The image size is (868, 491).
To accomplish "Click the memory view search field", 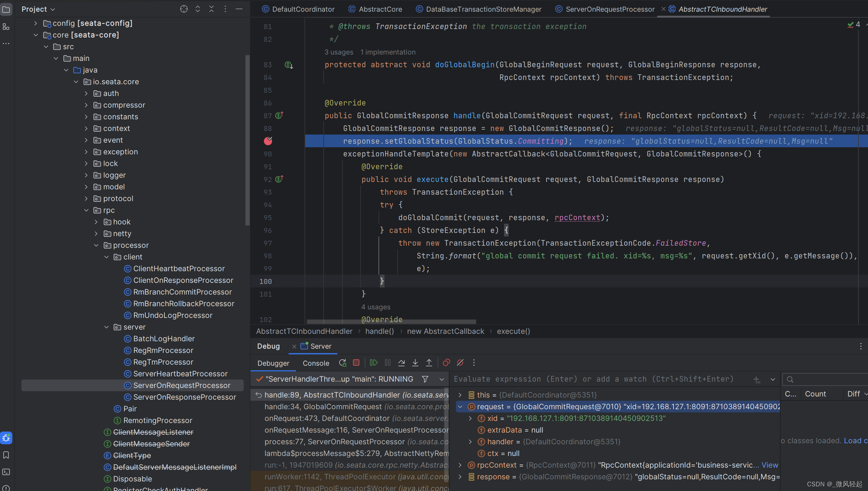I will tap(825, 379).
